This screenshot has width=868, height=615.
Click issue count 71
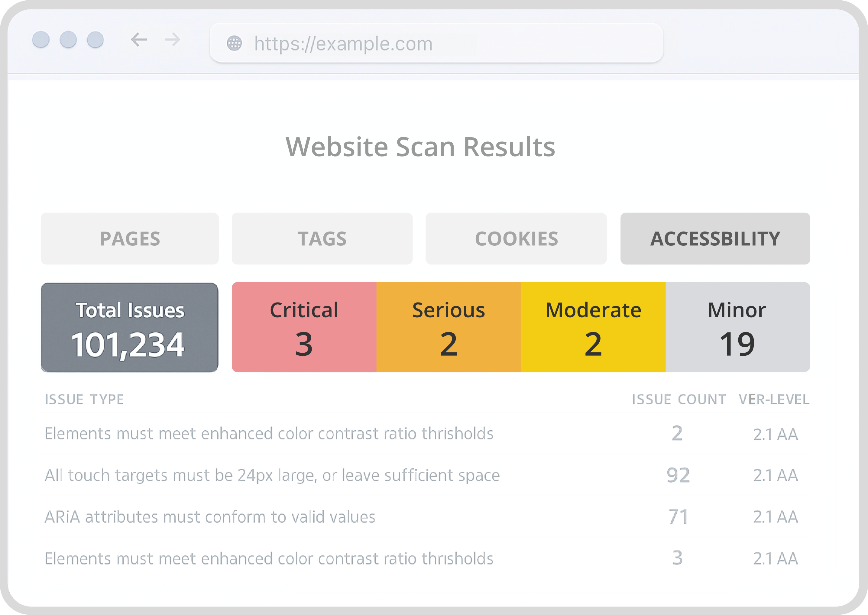pos(678,517)
